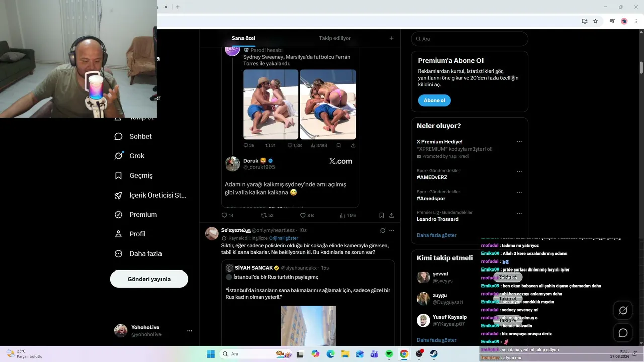The width and height of the screenshot is (644, 362).
Task: Go to Profil in the sidebar
Action: click(x=130, y=234)
